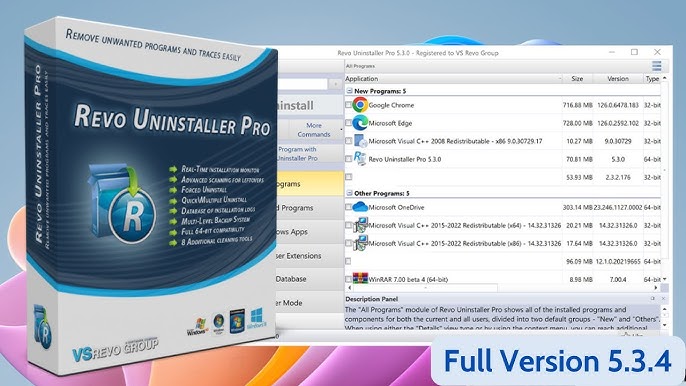
Task: Close the Description Panel with its X
Action: click(663, 298)
